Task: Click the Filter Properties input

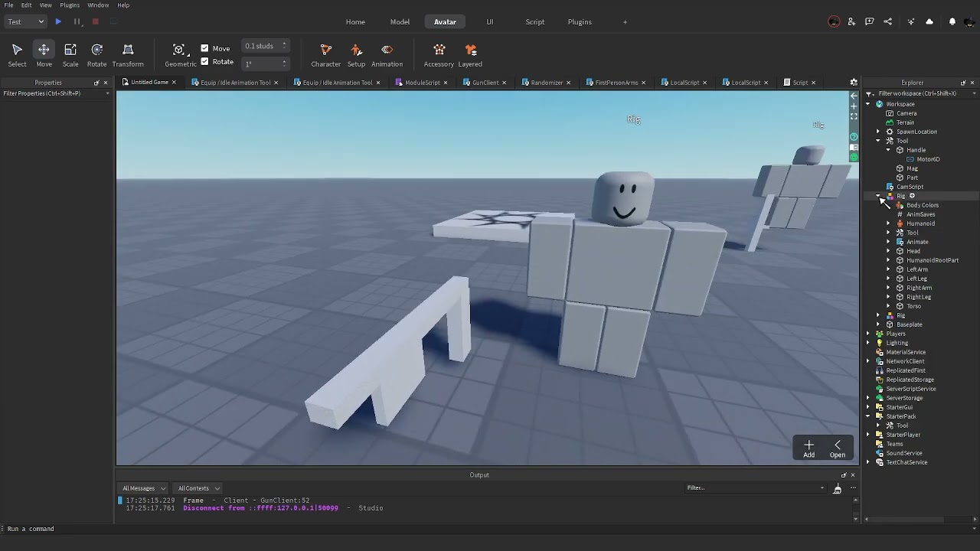Action: [57, 93]
